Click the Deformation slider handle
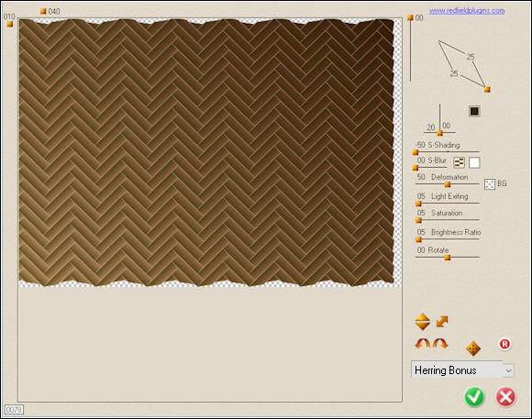 (448, 184)
